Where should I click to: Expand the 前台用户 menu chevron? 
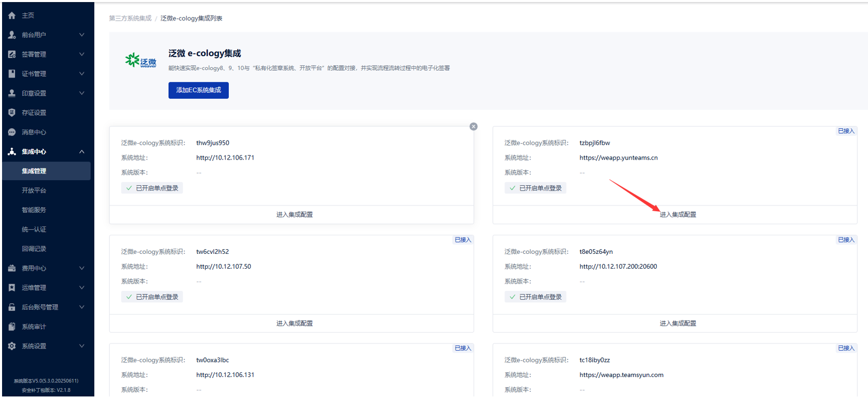81,35
